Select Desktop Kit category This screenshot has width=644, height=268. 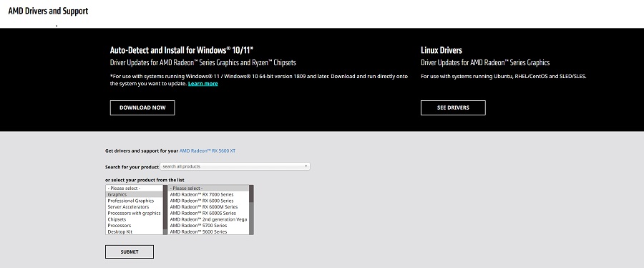(135, 232)
